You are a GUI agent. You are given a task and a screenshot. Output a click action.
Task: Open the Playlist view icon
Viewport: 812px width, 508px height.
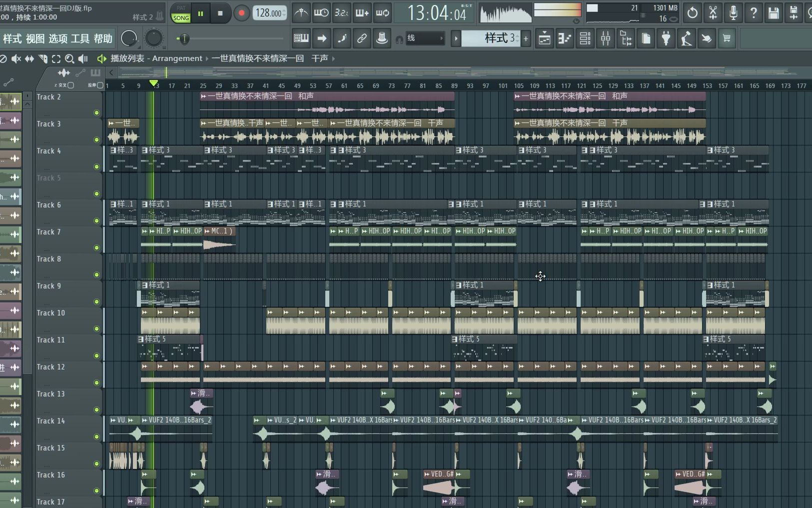[544, 38]
